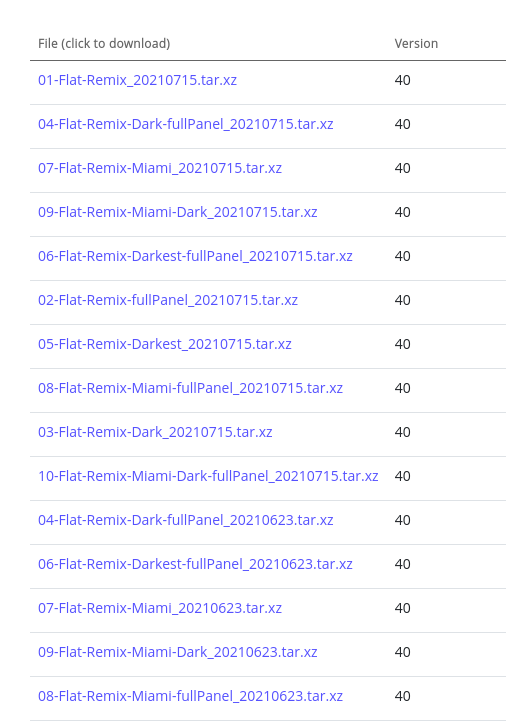This screenshot has height=721, width=506.
Task: Open 02-Flat-Remix-fullPanel_20210715.tar.xz link
Action: pyautogui.click(x=168, y=300)
